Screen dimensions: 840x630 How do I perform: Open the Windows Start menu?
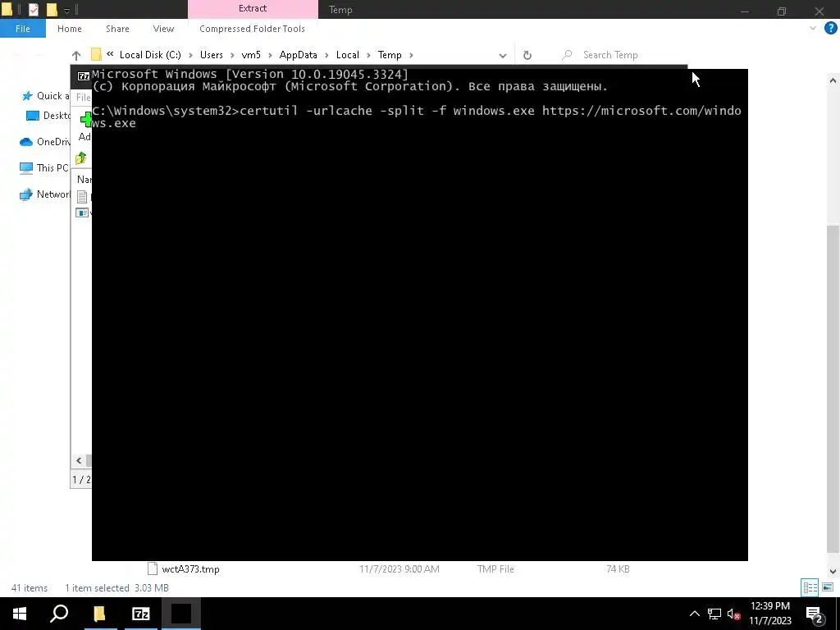20,614
